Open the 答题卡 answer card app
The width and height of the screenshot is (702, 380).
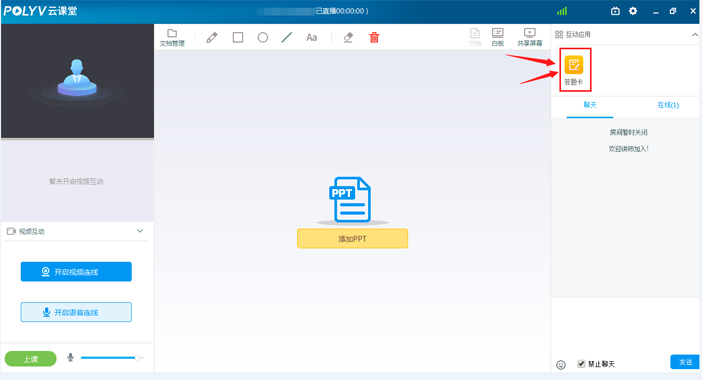574,70
